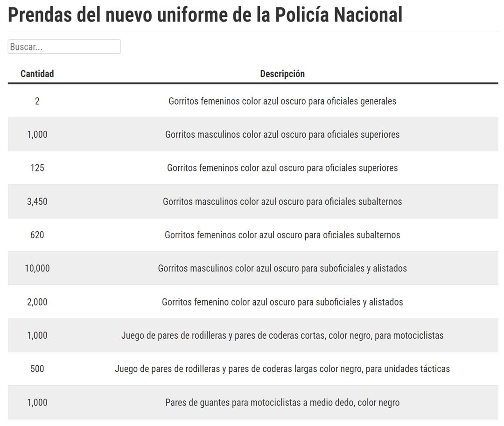This screenshot has width=504, height=426.
Task: Select row Gorritos masculinos para oficiales subalternos
Action: (253, 201)
